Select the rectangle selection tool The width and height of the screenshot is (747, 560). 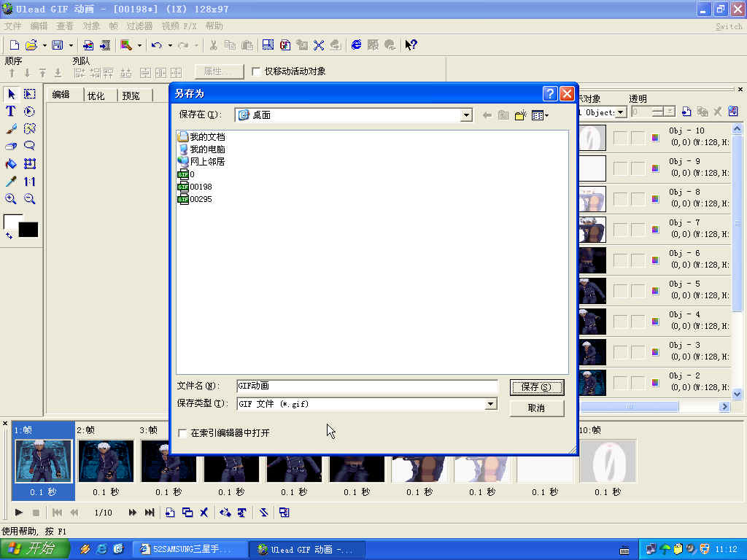point(29,94)
